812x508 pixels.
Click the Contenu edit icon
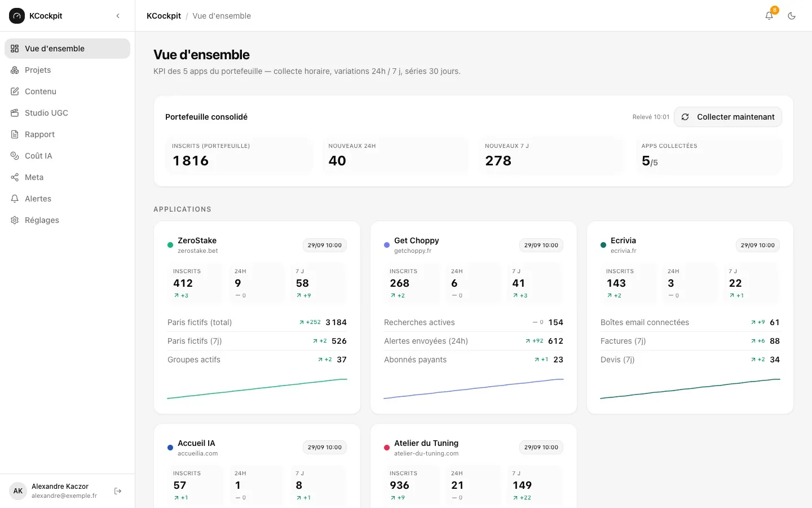pyautogui.click(x=15, y=91)
